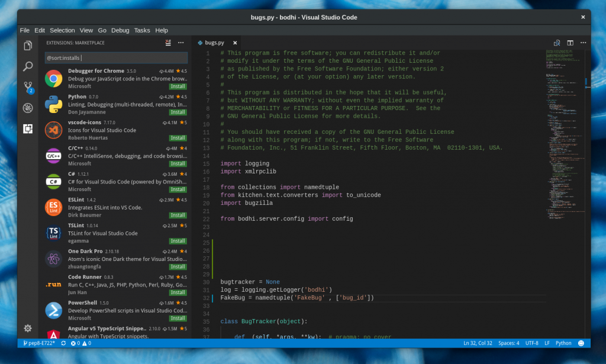Screen dimensions: 606x364
Task: Click the 'import bugzilla' line in editor
Action: (247, 203)
